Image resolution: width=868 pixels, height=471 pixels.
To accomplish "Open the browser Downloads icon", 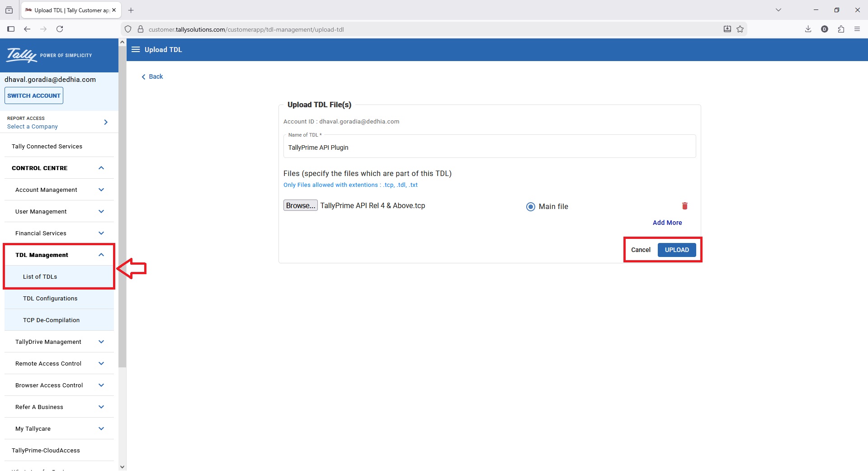I will (x=808, y=29).
